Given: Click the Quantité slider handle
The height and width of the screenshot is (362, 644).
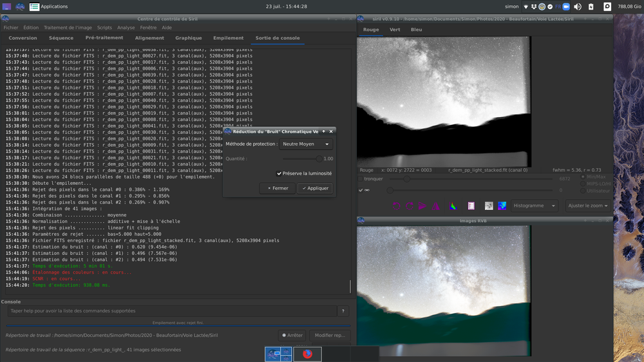Looking at the screenshot, I should tap(319, 158).
